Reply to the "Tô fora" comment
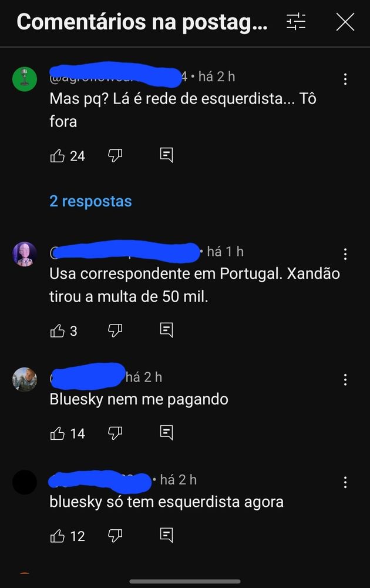 166,155
